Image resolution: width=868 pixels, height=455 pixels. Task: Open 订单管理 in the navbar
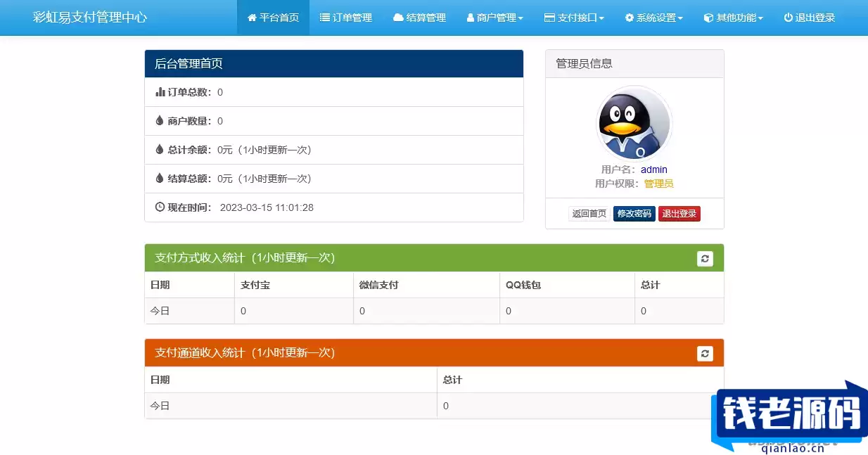point(345,18)
